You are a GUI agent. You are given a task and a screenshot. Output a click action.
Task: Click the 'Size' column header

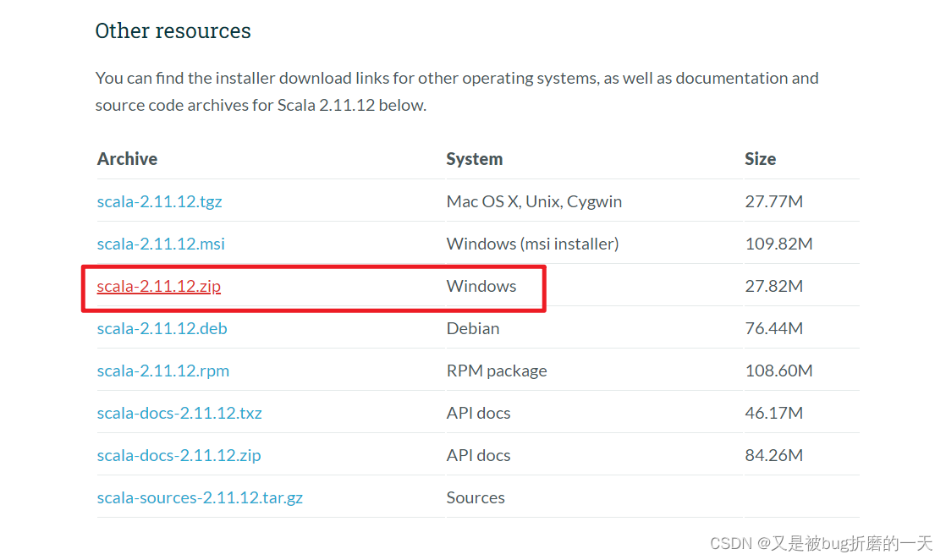click(760, 159)
